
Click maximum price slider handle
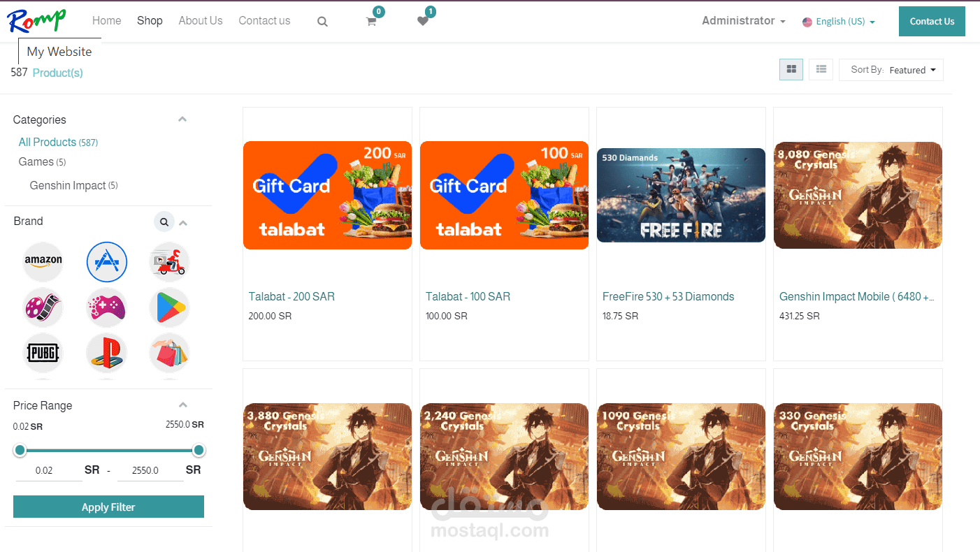click(199, 450)
